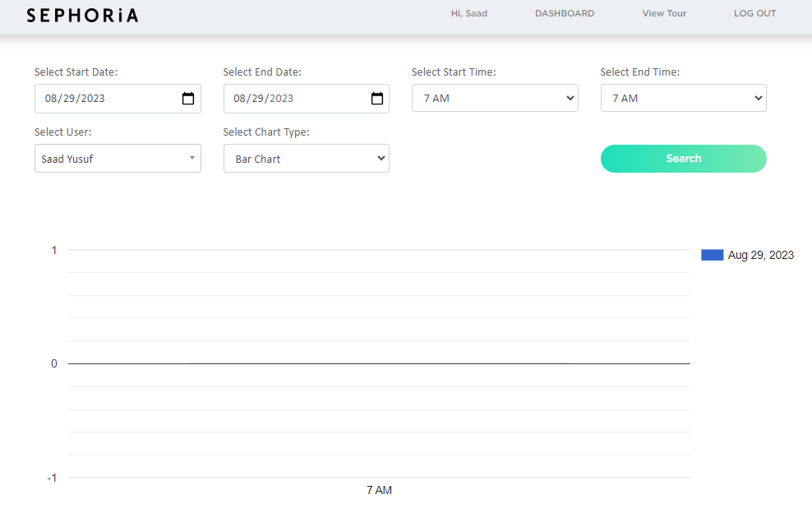Go to DASHBOARD in the top navigation
Viewport: 812px width, 527px height.
point(565,13)
